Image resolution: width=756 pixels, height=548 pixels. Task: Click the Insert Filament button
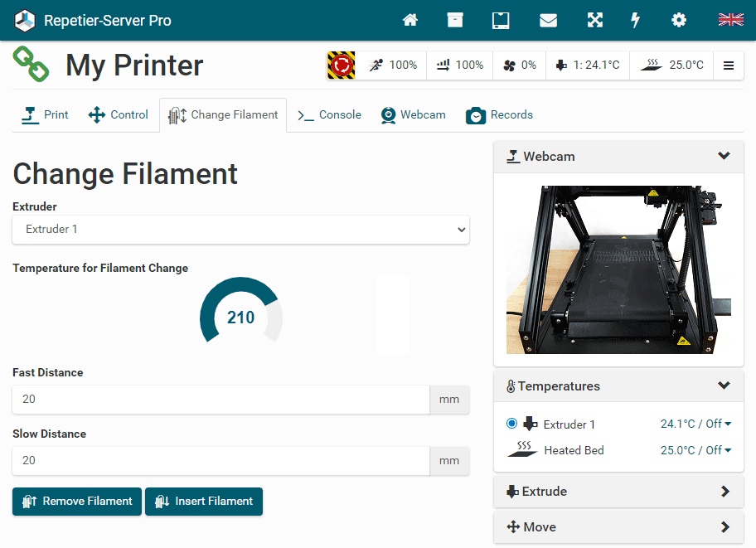pos(204,502)
